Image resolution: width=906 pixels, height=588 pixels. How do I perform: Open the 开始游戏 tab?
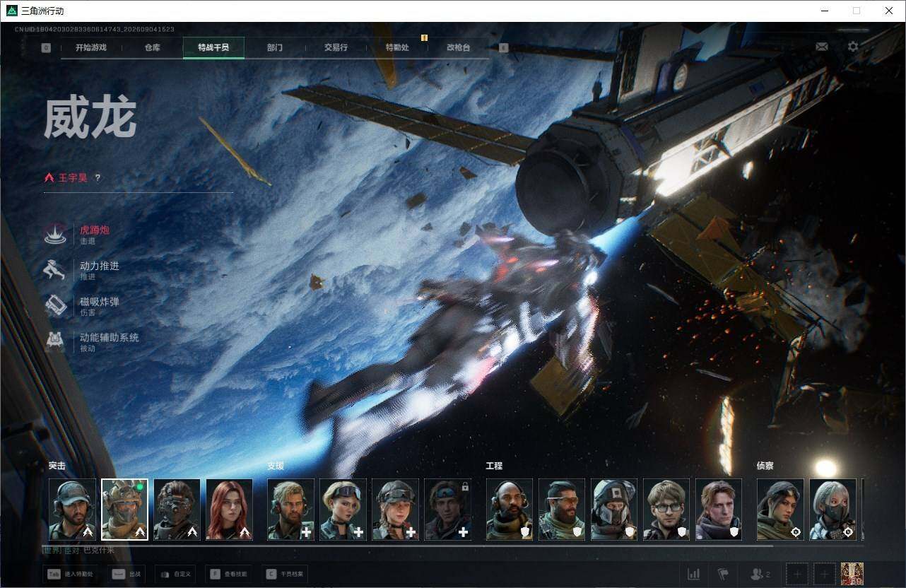pyautogui.click(x=91, y=47)
